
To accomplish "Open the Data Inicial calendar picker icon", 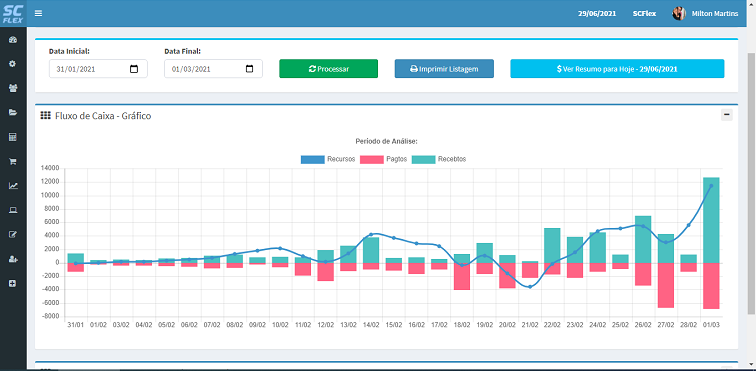I will point(134,69).
